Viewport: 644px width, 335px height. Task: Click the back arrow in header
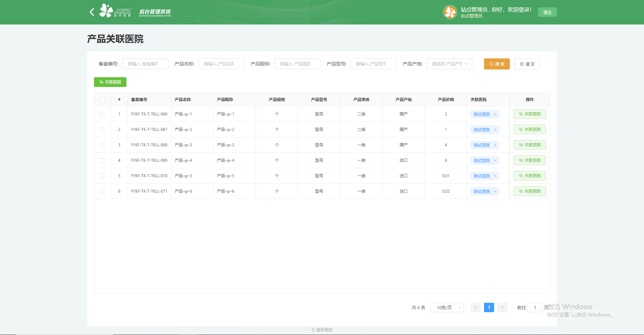click(92, 12)
